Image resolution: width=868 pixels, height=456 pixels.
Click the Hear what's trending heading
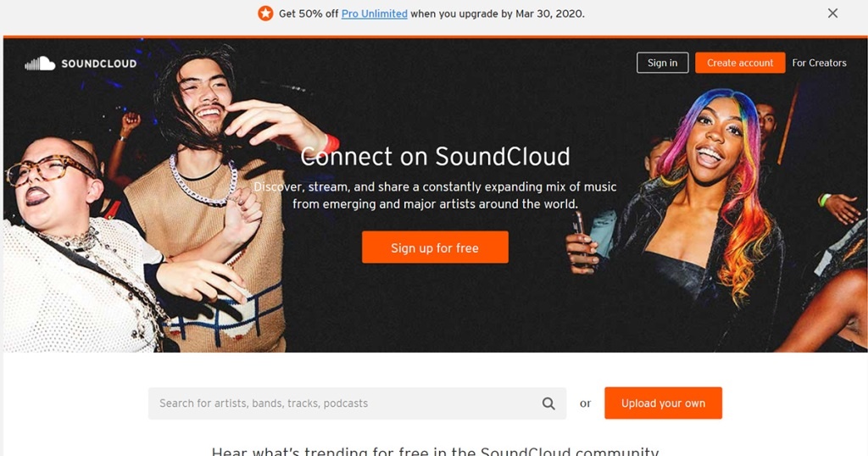pyautogui.click(x=435, y=450)
